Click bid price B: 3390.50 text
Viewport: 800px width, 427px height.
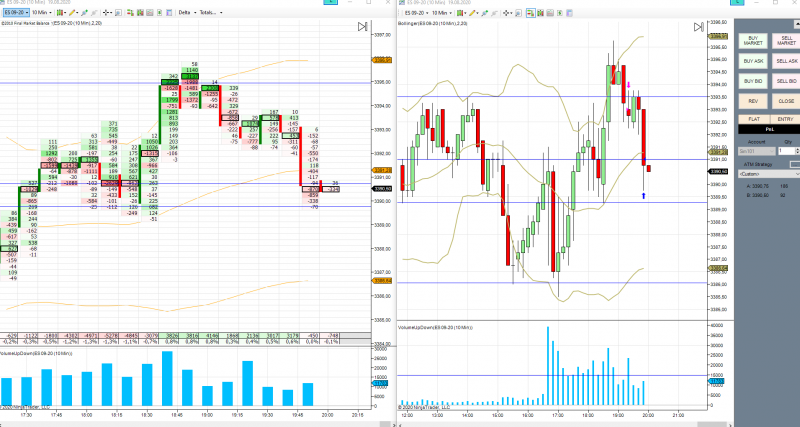[758, 195]
